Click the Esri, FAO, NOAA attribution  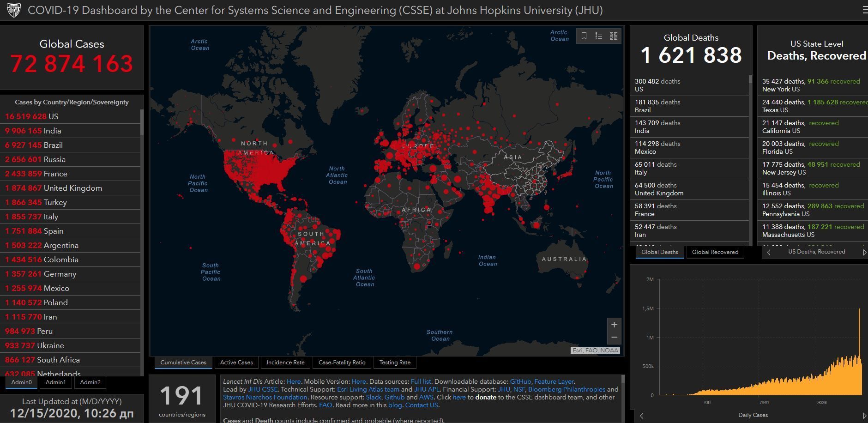[595, 350]
